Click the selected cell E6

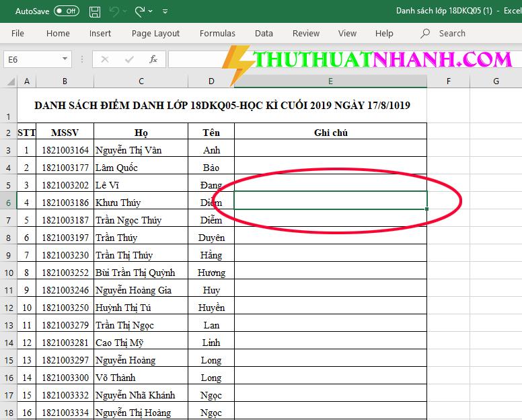coord(330,201)
